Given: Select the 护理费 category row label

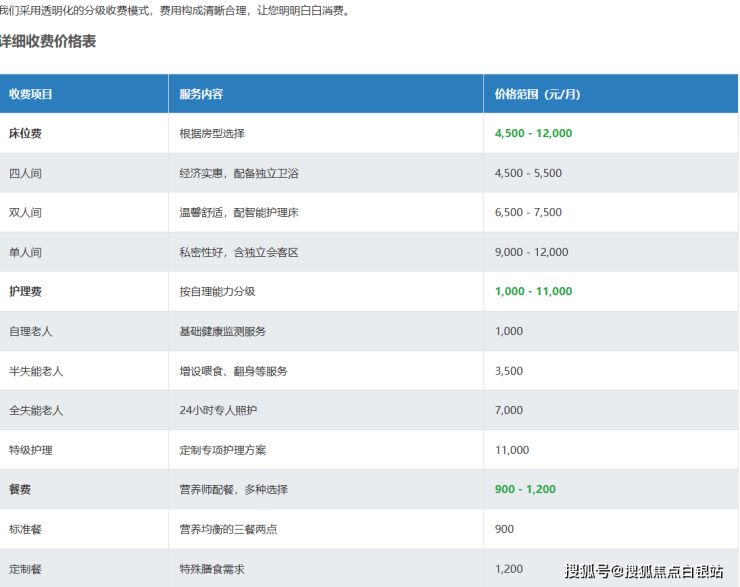Looking at the screenshot, I should (25, 291).
